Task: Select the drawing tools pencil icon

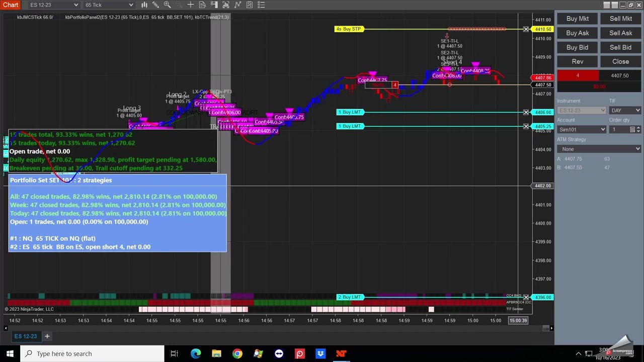Action: tap(156, 5)
